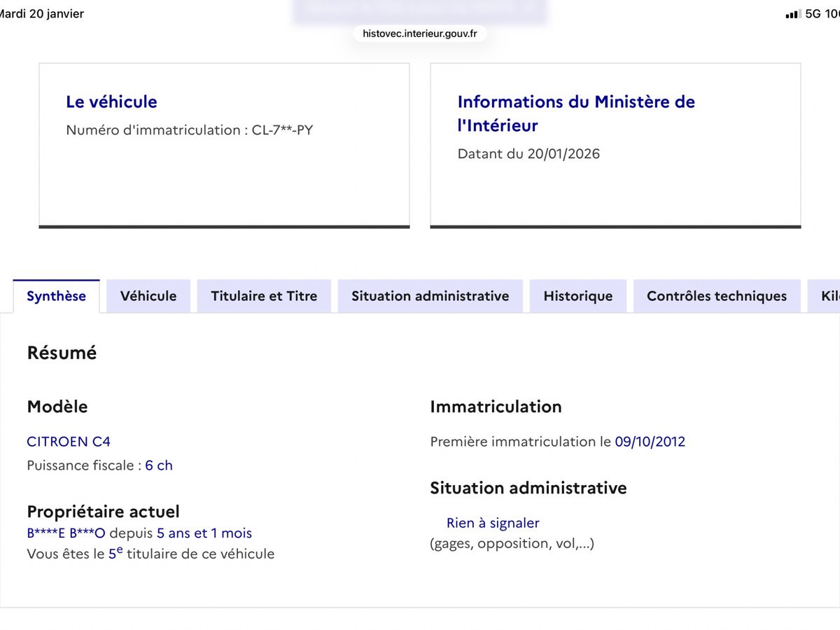
Task: Tap the Mardi 20 janvier date label
Action: [x=42, y=13]
